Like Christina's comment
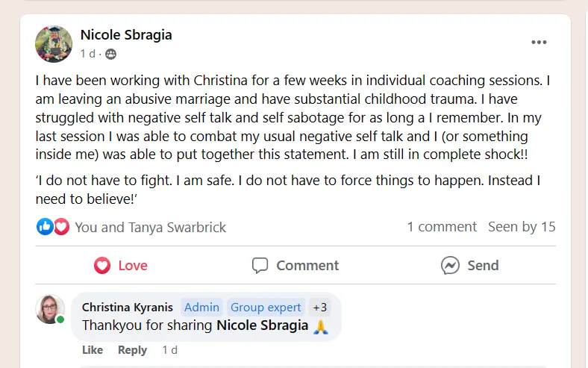This screenshot has width=588, height=368. [x=93, y=350]
